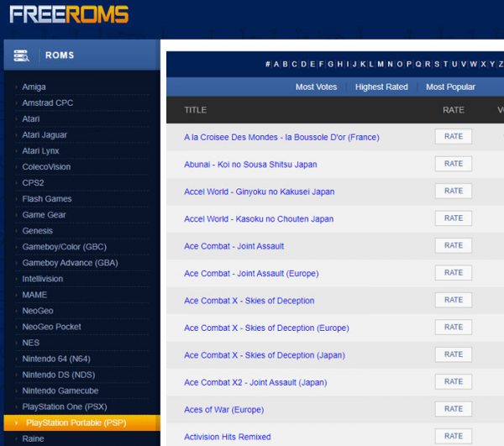Open the Genesis ROMs list
This screenshot has width=504, height=446.
[37, 231]
